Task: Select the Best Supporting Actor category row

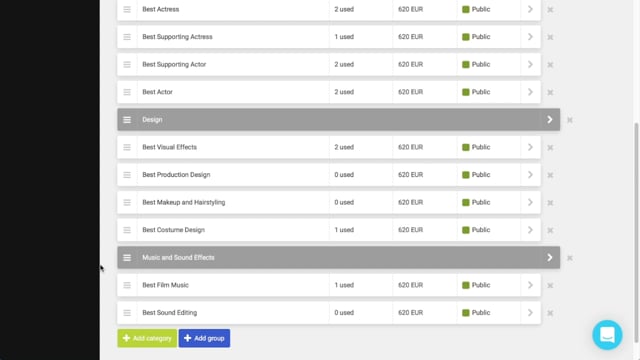Action: coord(329,64)
